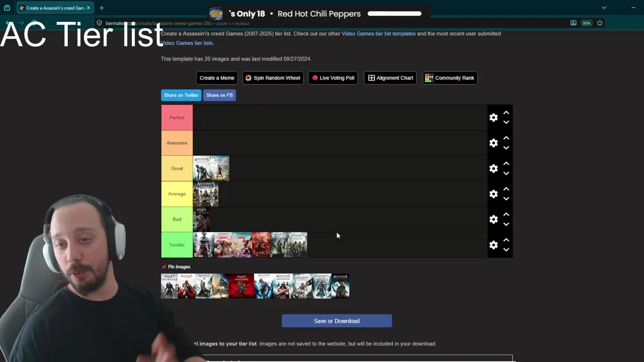The image size is (644, 362).
Task: Seek in the Red Hot Chili Peppers progress bar
Action: pyautogui.click(x=394, y=14)
